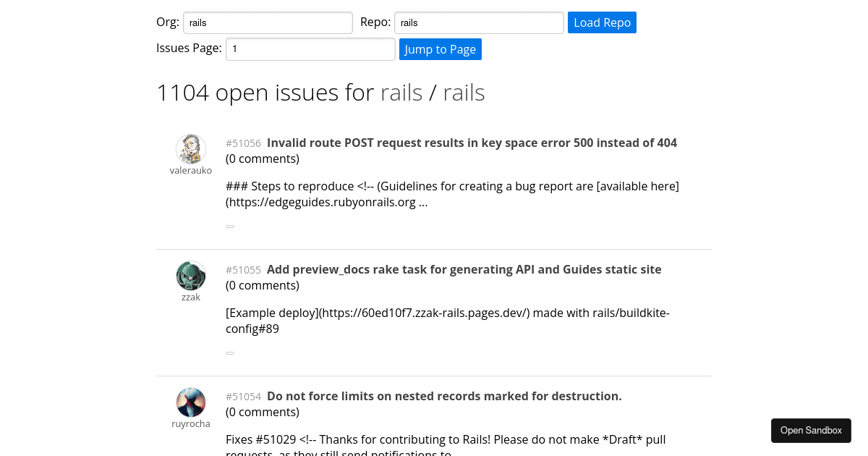Click the Open Sandbox button
The height and width of the screenshot is (456, 868).
coord(811,430)
